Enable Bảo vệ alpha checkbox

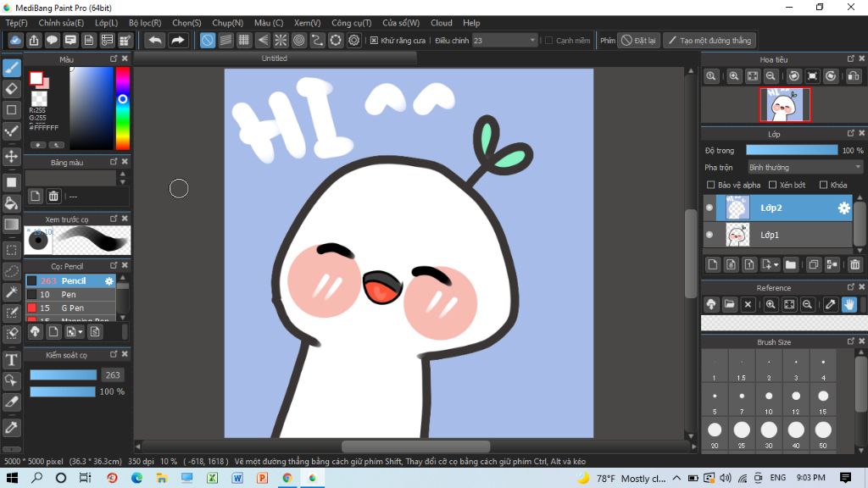tap(711, 185)
